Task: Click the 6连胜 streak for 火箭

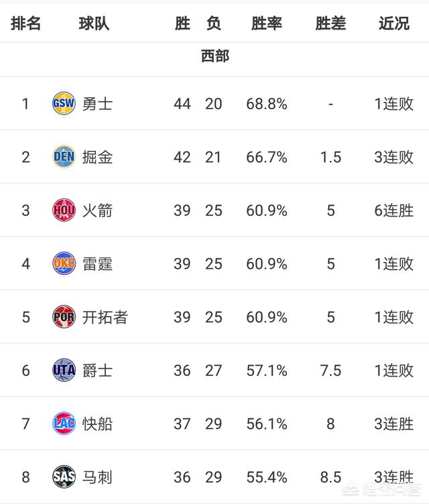Action: pyautogui.click(x=394, y=210)
